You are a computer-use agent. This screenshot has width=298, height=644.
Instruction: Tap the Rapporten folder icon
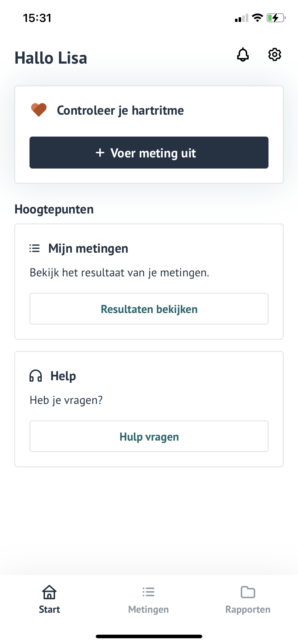tap(248, 592)
